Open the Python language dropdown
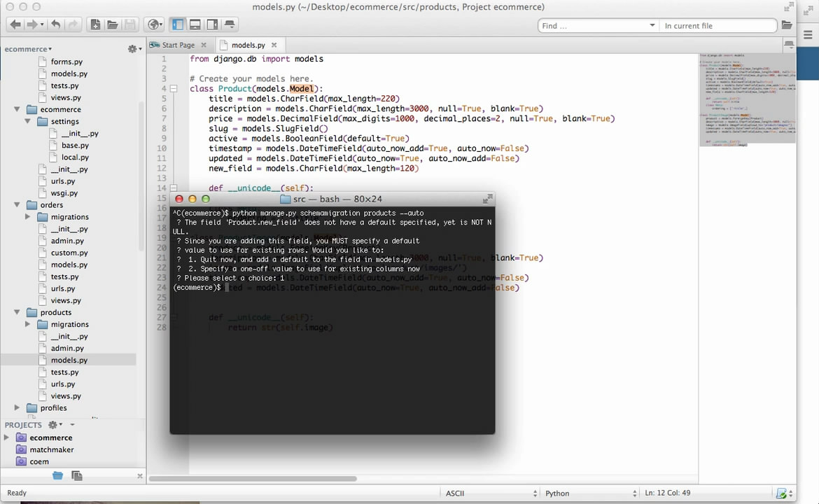819x504 pixels. pos(590,493)
